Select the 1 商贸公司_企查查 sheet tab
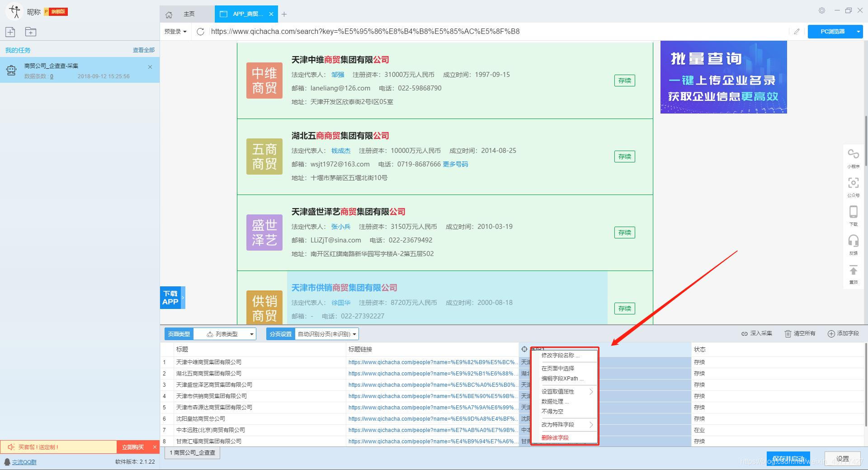868x470 pixels. point(193,453)
